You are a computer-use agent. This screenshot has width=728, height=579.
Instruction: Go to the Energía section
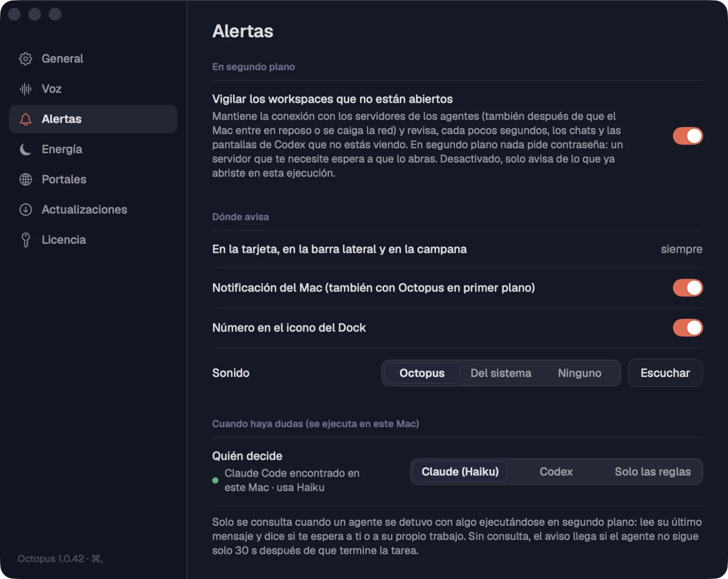[93, 149]
